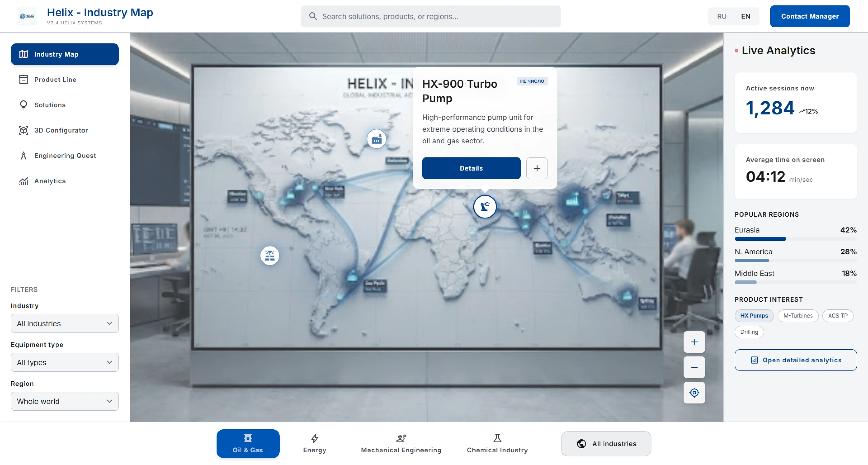Click the Middle East label
This screenshot has height=465, width=868.
tap(754, 273)
